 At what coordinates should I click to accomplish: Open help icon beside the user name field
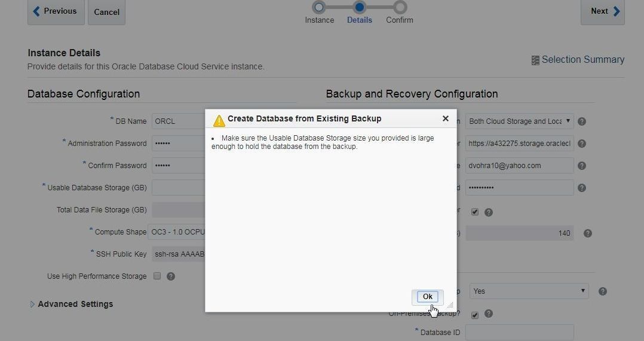[582, 166]
